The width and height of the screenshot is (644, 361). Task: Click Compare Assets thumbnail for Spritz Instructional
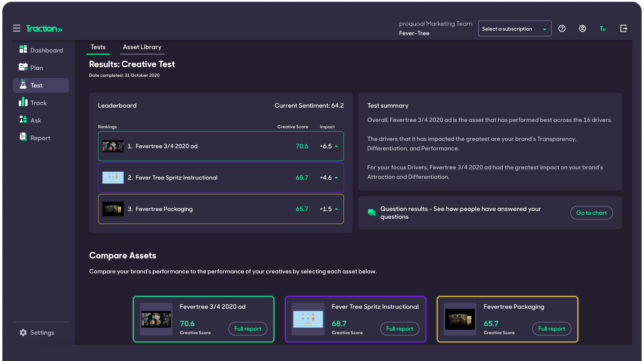(308, 319)
